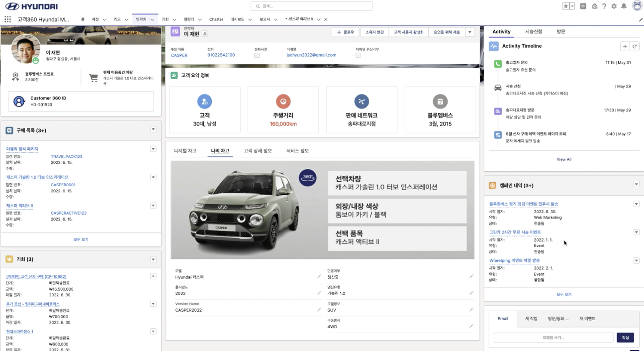Refresh the Activity Timeline
Image resolution: width=644 pixels, height=351 pixels.
click(x=635, y=46)
